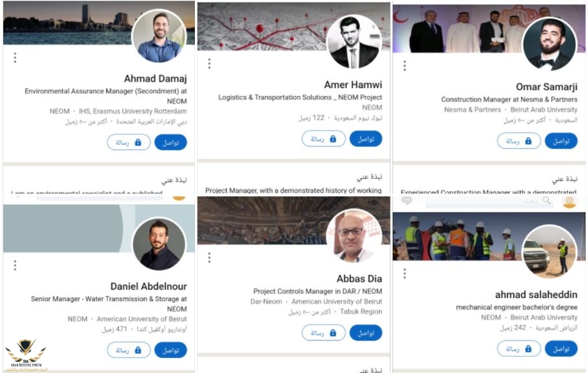Connect with Abbas Dia

(x=365, y=333)
